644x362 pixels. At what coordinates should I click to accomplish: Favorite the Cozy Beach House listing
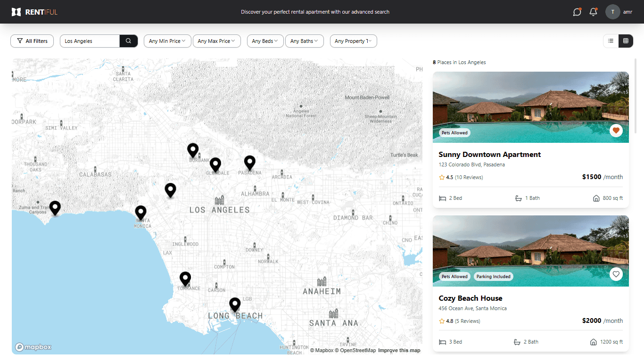click(616, 274)
